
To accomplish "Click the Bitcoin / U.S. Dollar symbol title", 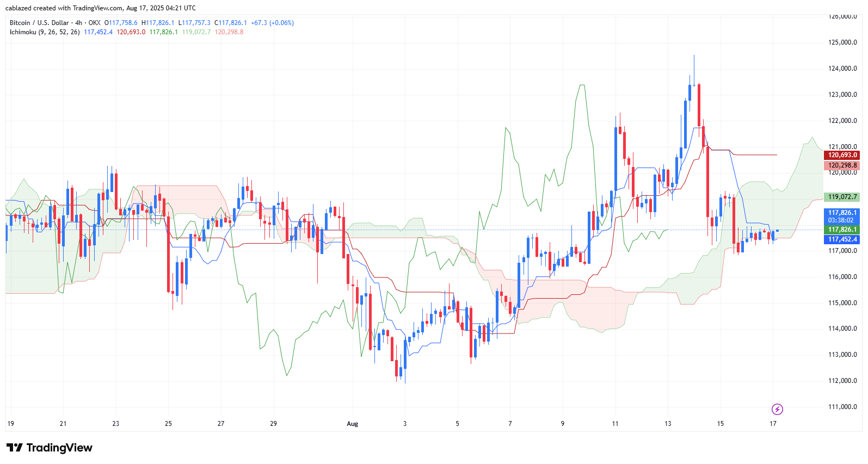I will coord(39,23).
